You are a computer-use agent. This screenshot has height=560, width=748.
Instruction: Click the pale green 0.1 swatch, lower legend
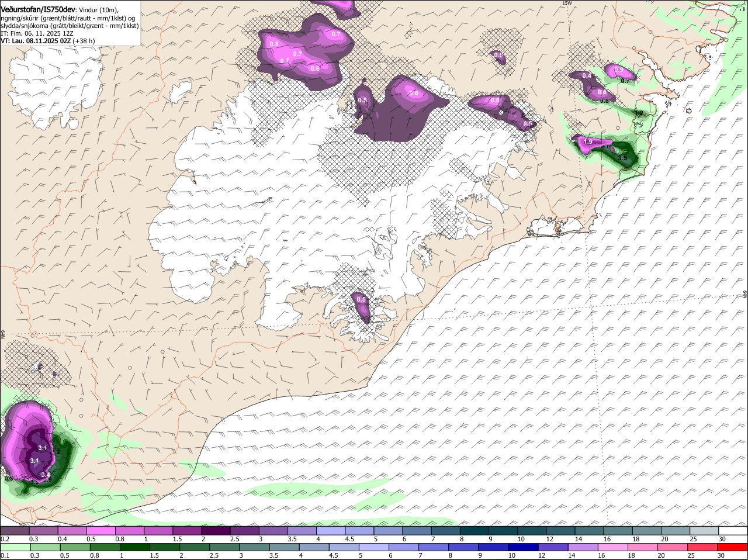pyautogui.click(x=15, y=547)
